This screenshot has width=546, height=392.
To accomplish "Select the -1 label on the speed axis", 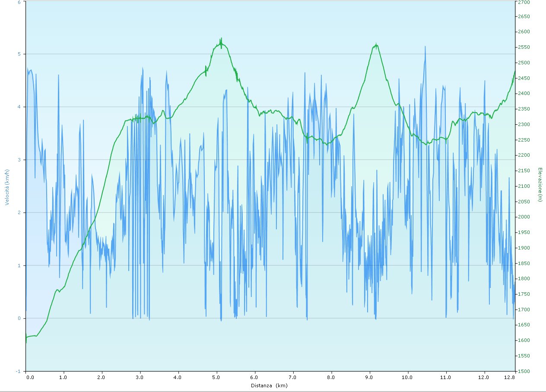I will [18, 371].
